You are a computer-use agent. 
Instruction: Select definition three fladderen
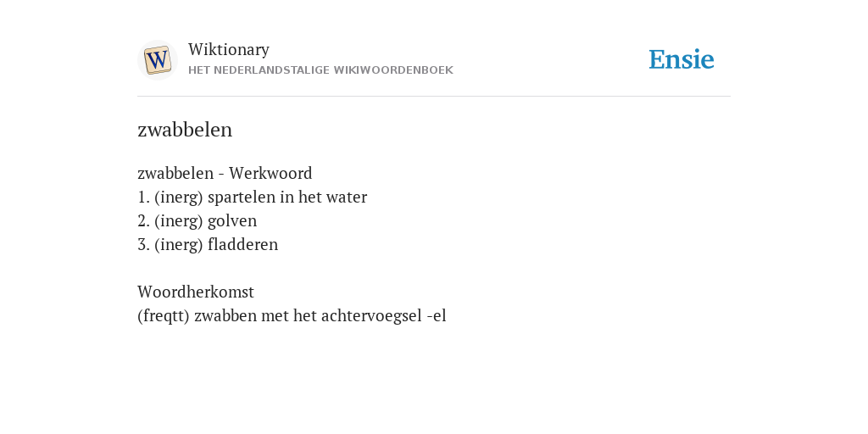coord(208,245)
